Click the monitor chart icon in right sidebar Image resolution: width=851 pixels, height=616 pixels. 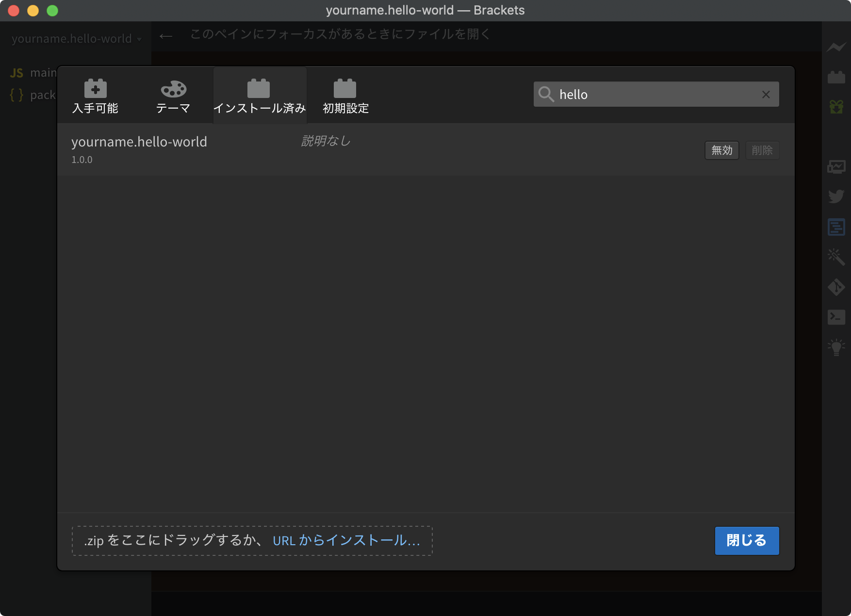836,167
